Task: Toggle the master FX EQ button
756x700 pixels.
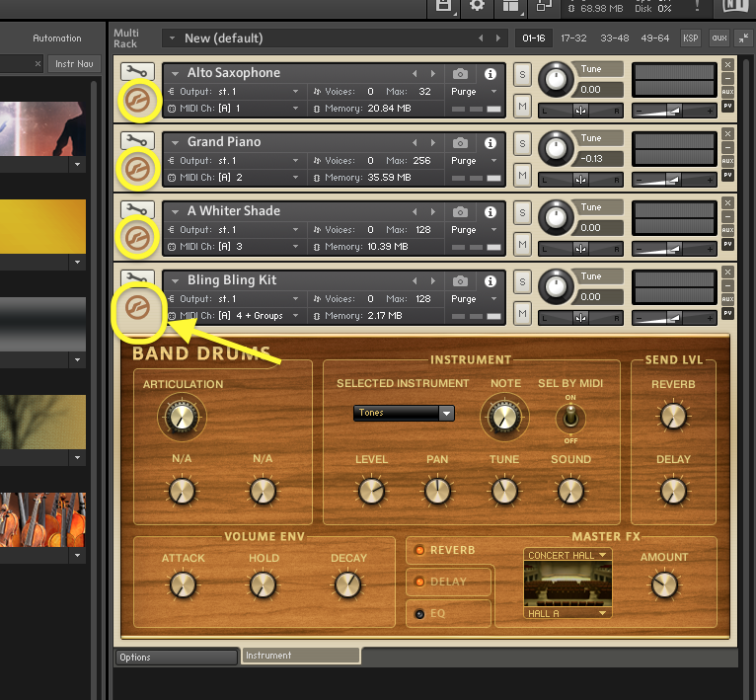Action: (x=420, y=614)
